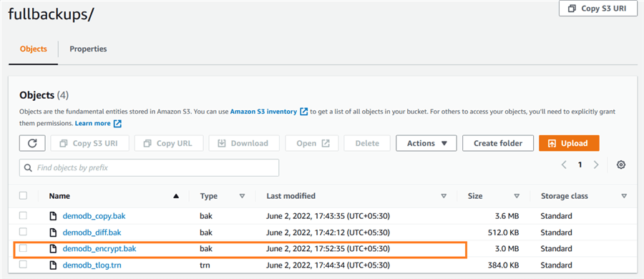The width and height of the screenshot is (644, 279).
Task: Click the file icon beside demodb_tlog.trn
Action: (53, 265)
